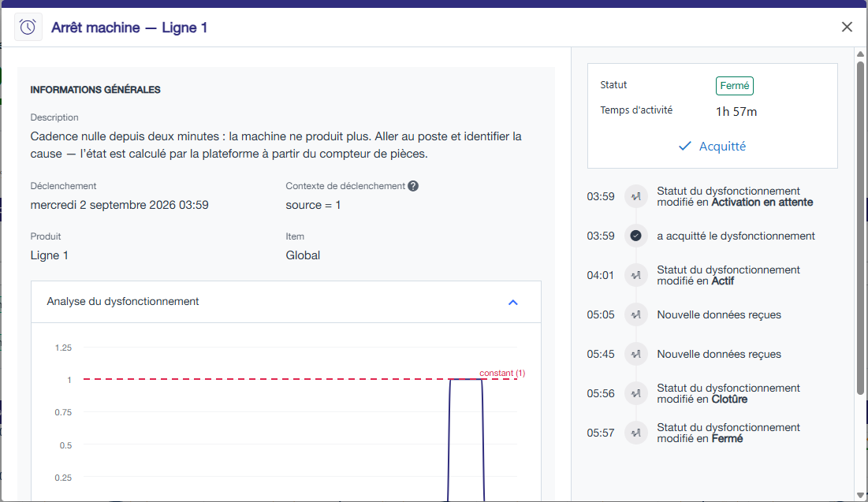Click the vertical scrollbar thumb
Image resolution: width=868 pixels, height=502 pixels.
pyautogui.click(x=860, y=227)
